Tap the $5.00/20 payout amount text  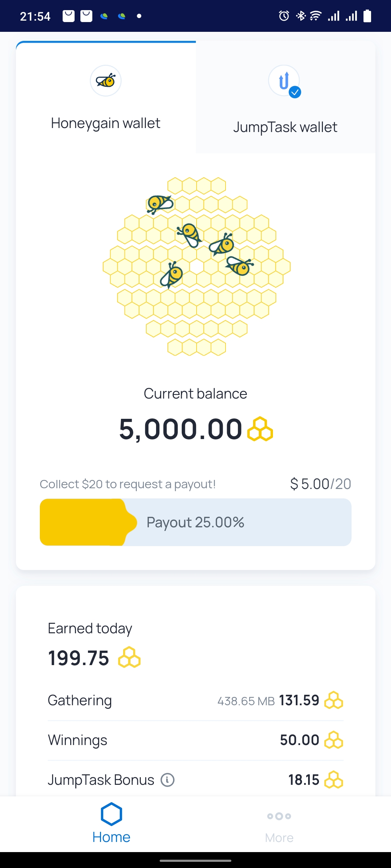click(x=321, y=484)
